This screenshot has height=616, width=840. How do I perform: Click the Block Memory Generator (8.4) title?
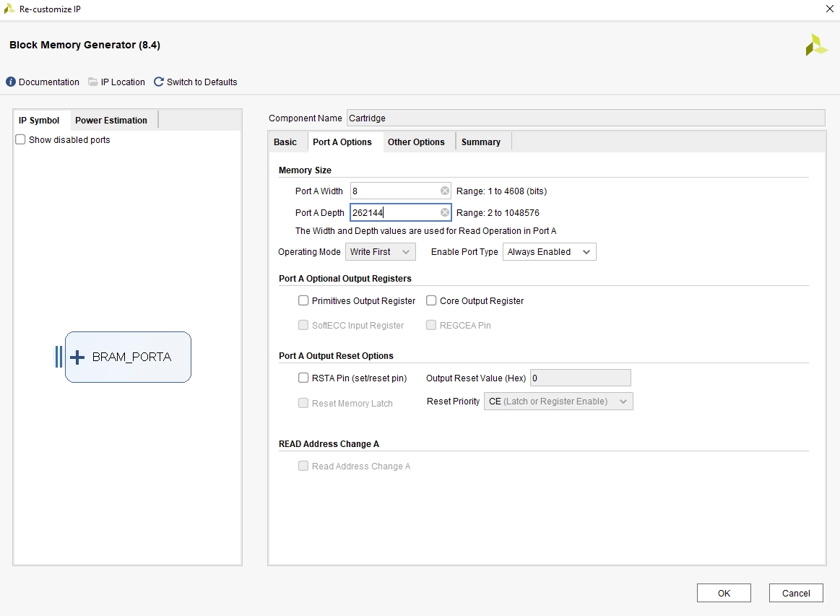click(85, 45)
